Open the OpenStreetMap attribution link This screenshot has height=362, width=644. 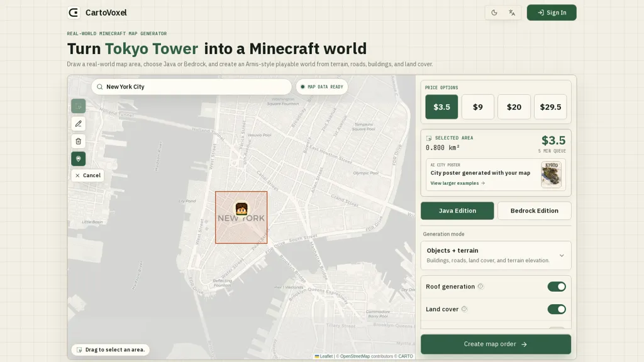pos(355,356)
